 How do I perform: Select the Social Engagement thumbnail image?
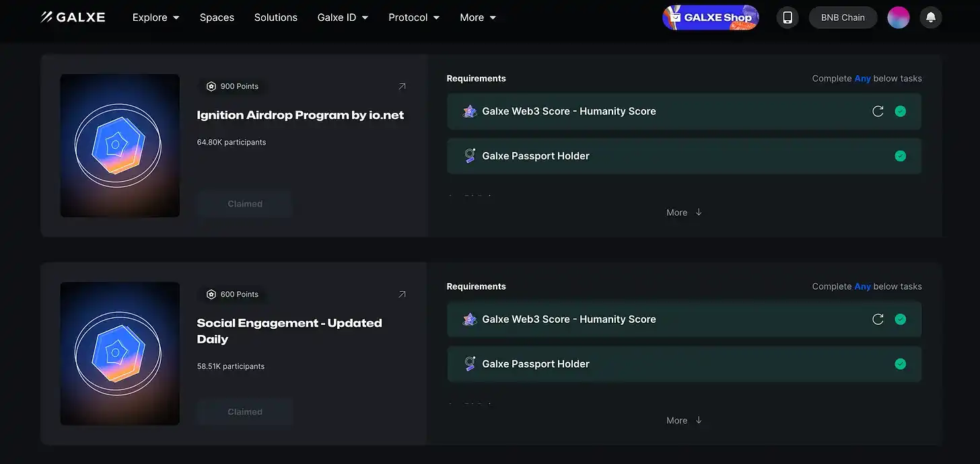coord(120,353)
